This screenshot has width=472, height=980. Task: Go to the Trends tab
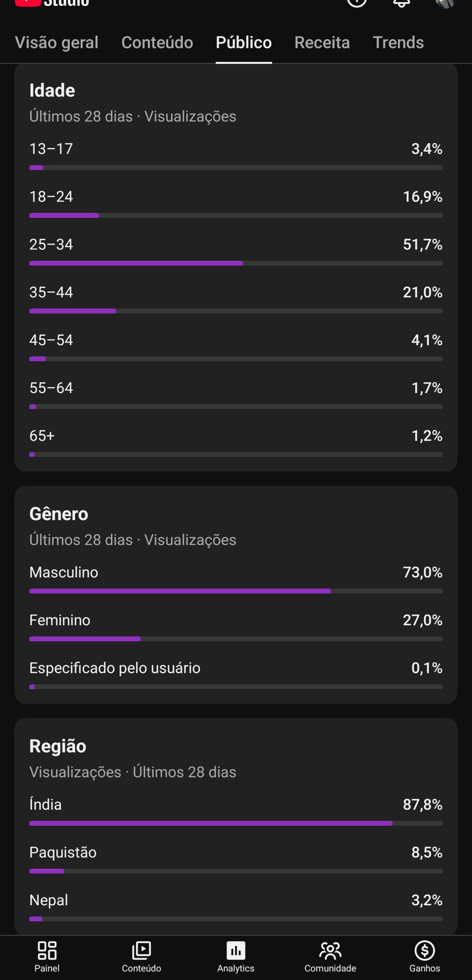click(x=398, y=42)
